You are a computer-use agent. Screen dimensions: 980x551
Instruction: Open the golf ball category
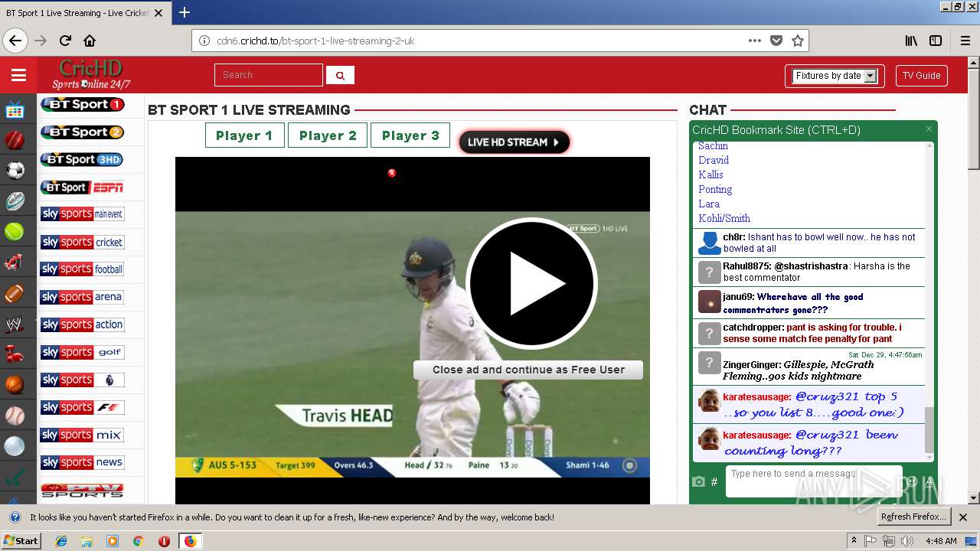15,446
